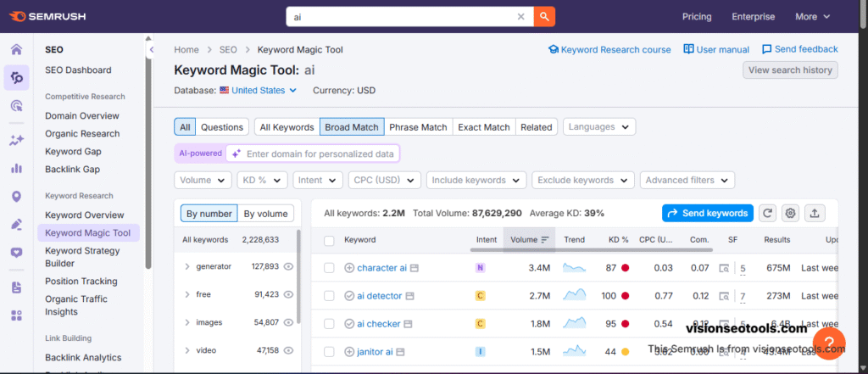Open the AI sparkle trends icon in rail

click(x=17, y=141)
